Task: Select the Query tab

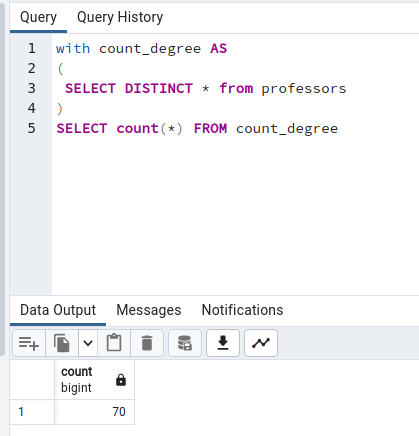Action: (38, 17)
